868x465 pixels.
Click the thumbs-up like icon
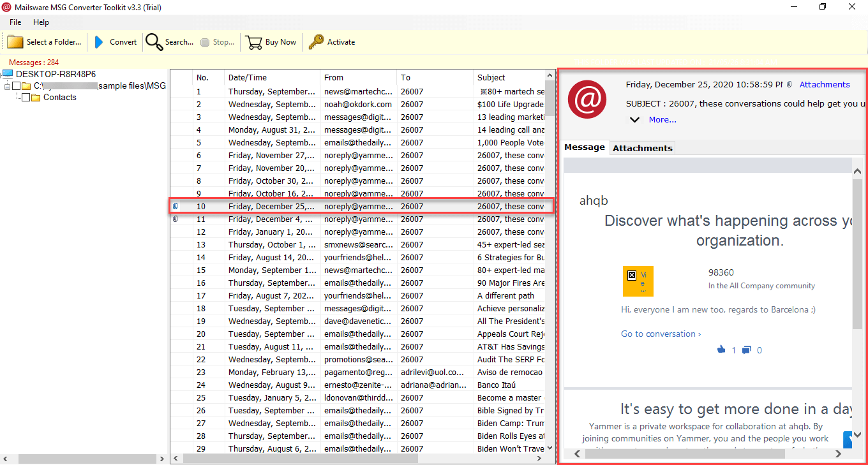point(721,350)
